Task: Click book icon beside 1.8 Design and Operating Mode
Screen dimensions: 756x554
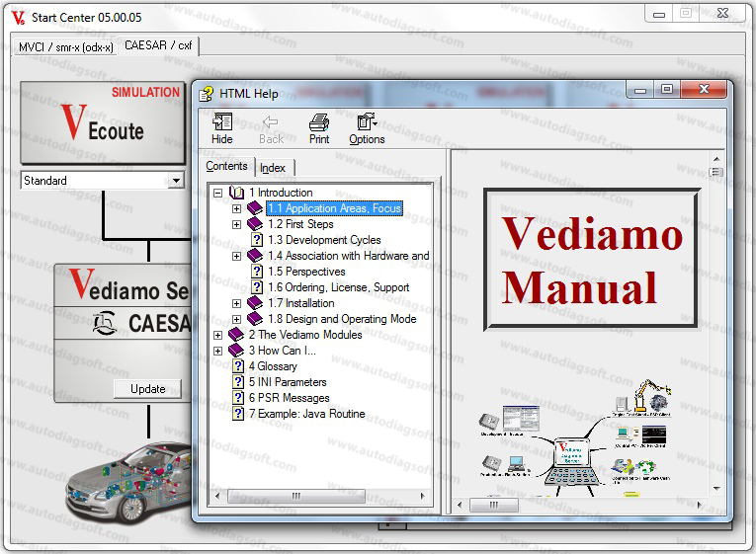Action: 255,319
